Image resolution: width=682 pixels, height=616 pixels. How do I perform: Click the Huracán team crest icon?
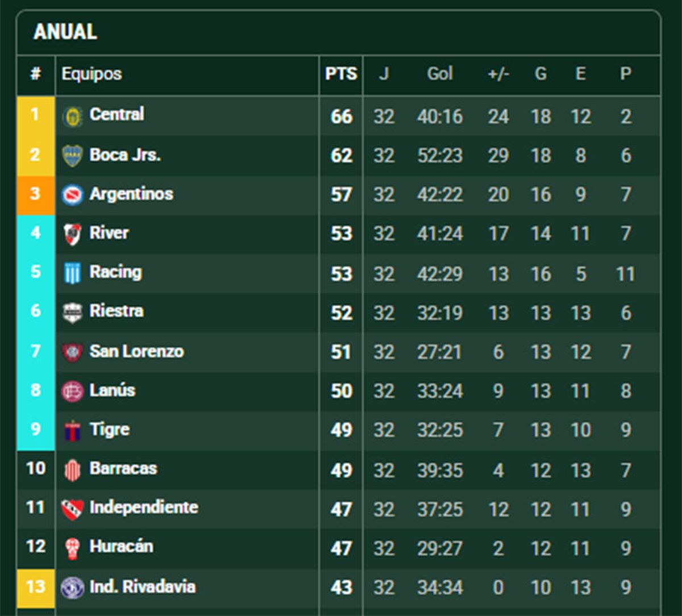pos(72,548)
